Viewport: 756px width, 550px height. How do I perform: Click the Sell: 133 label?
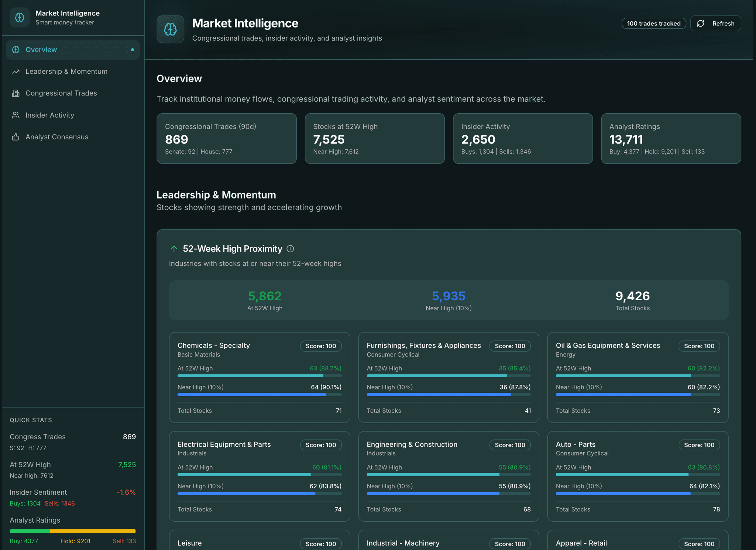tap(124, 541)
